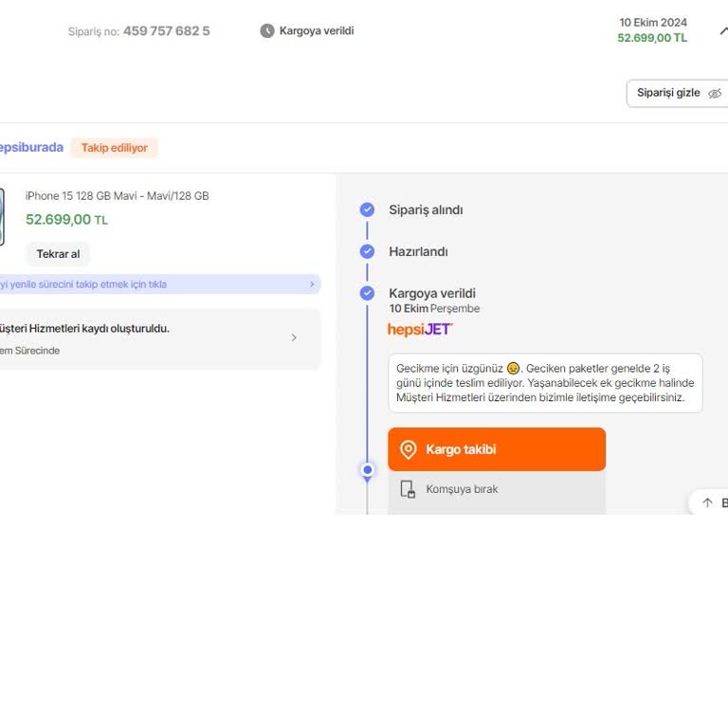Collapse order details with top-right chevron
Screen dimensions: 728x728
pyautogui.click(x=724, y=31)
